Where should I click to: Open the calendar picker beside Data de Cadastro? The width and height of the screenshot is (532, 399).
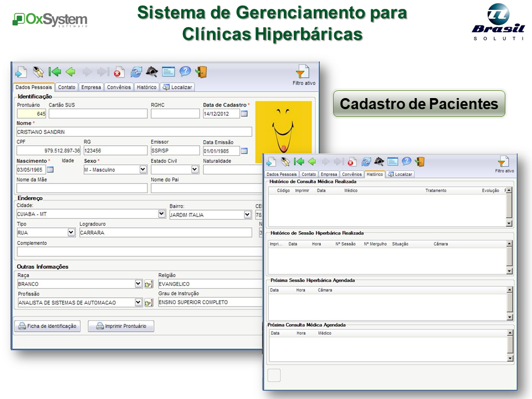tap(244, 114)
